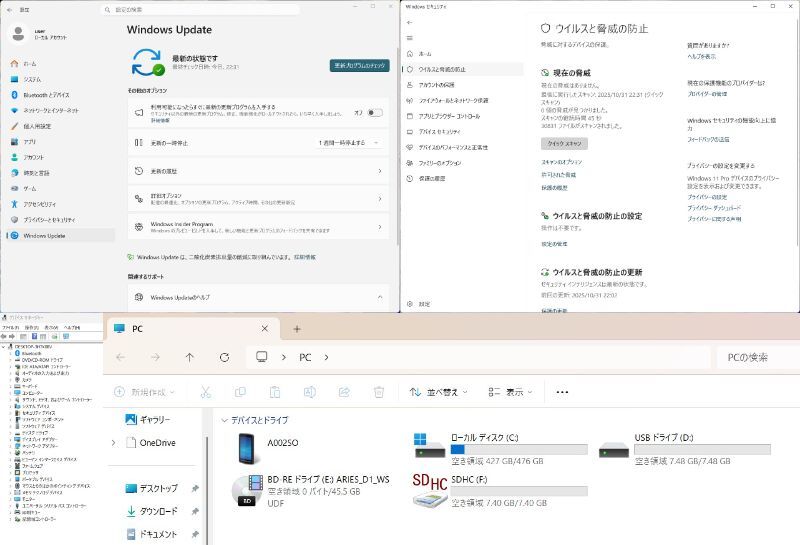Screen dimensions: 800x545
Task: Open the 並べ替え sort dropdown
Action: [439, 392]
